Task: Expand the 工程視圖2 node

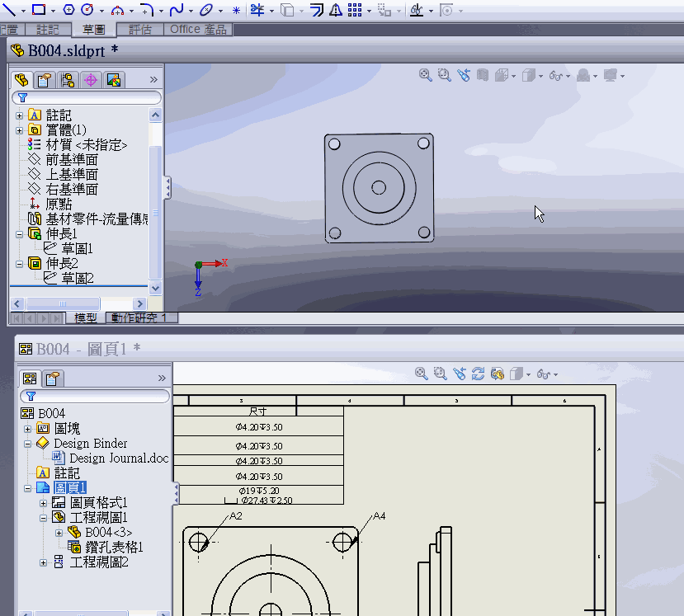Action: click(x=43, y=562)
